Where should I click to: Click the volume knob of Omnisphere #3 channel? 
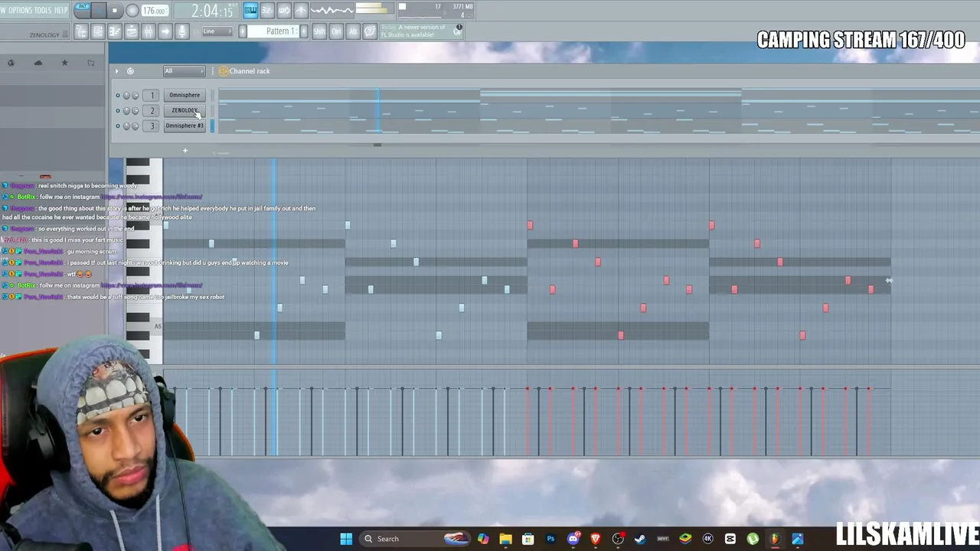coord(135,126)
